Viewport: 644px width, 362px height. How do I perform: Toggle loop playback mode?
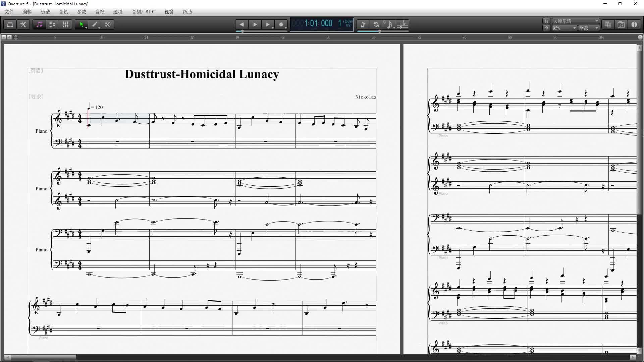[x=376, y=24]
